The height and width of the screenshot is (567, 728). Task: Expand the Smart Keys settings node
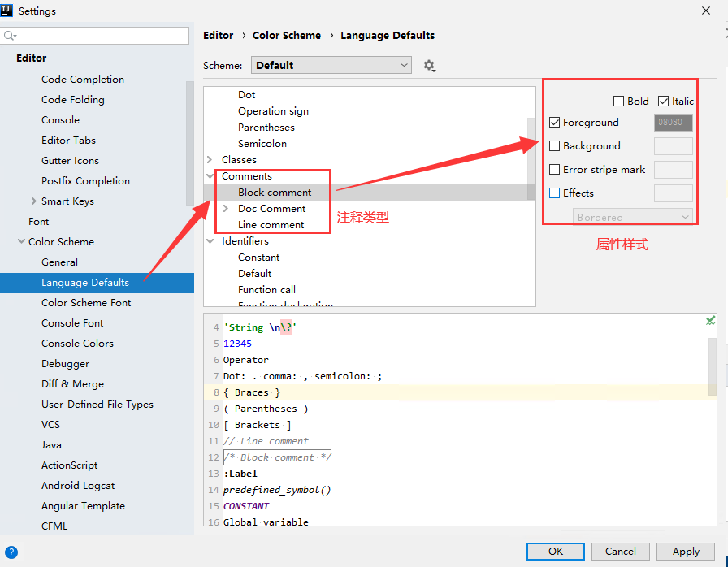tap(33, 201)
